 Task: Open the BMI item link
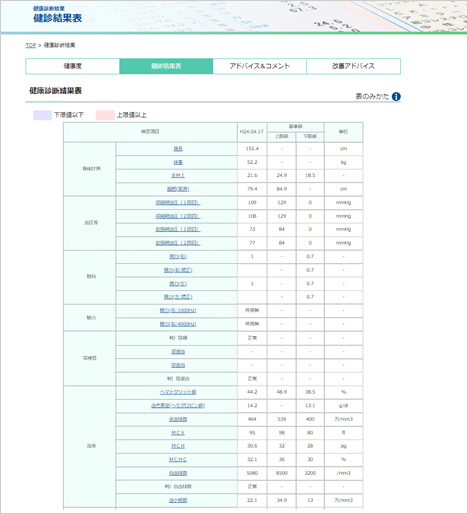tap(178, 175)
